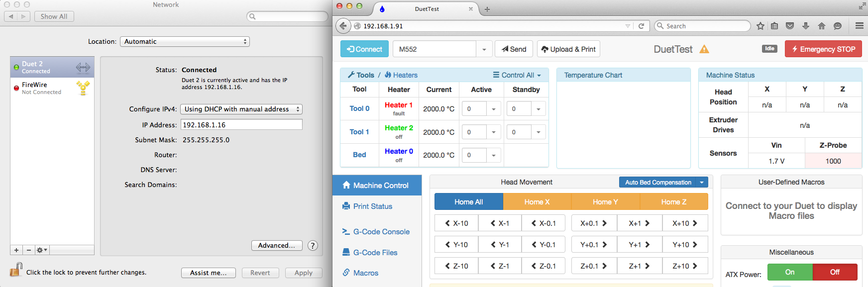868x287 pixels.
Task: Expand the Control All dropdown
Action: [517, 75]
